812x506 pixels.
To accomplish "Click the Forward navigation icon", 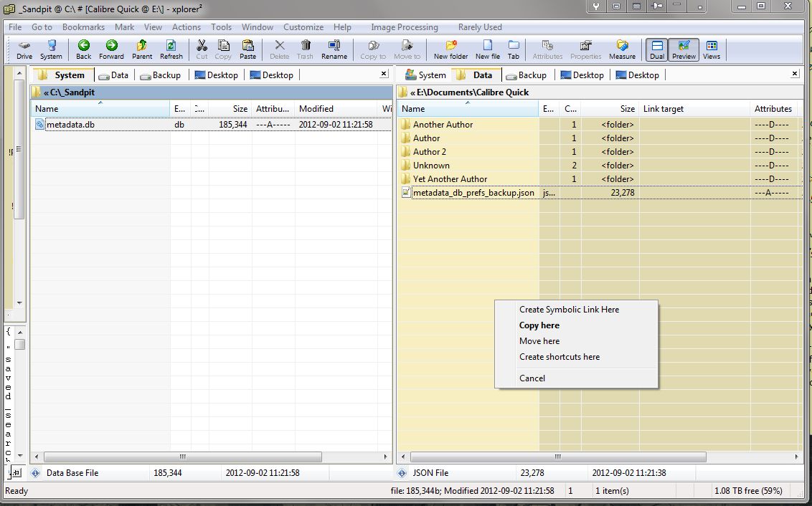I will [111, 49].
